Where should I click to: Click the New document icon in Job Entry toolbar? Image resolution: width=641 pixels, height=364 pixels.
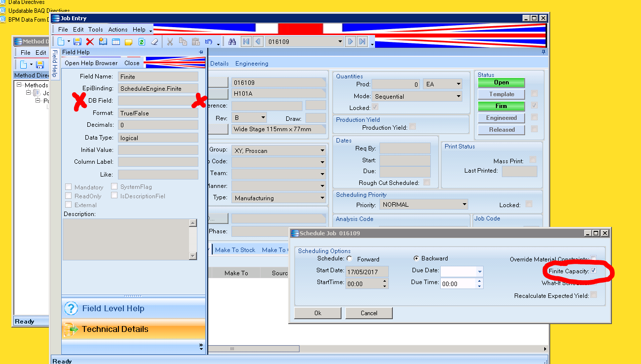[x=62, y=42]
